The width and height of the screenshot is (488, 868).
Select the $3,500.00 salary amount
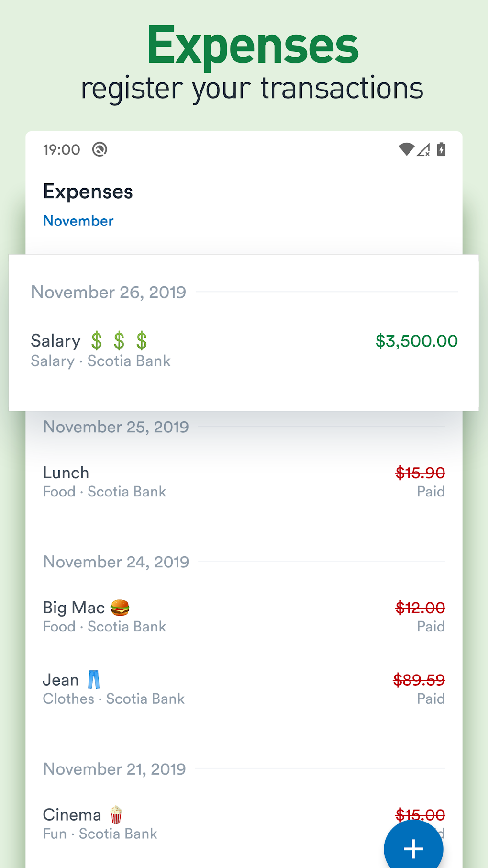(x=416, y=341)
